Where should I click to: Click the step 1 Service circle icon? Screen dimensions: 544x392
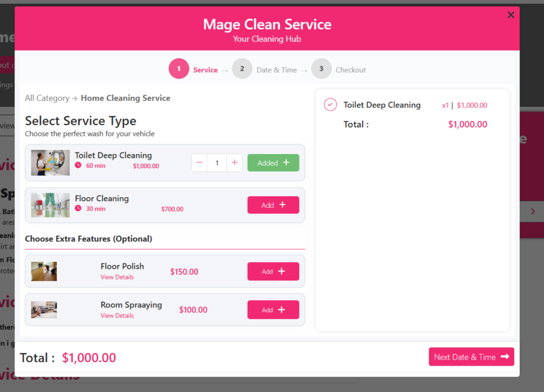(178, 69)
